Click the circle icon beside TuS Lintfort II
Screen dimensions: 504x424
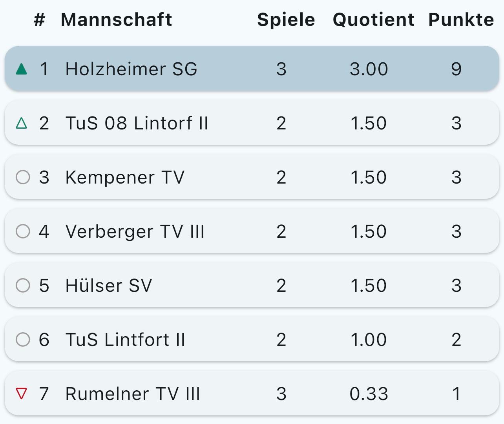[x=23, y=340]
